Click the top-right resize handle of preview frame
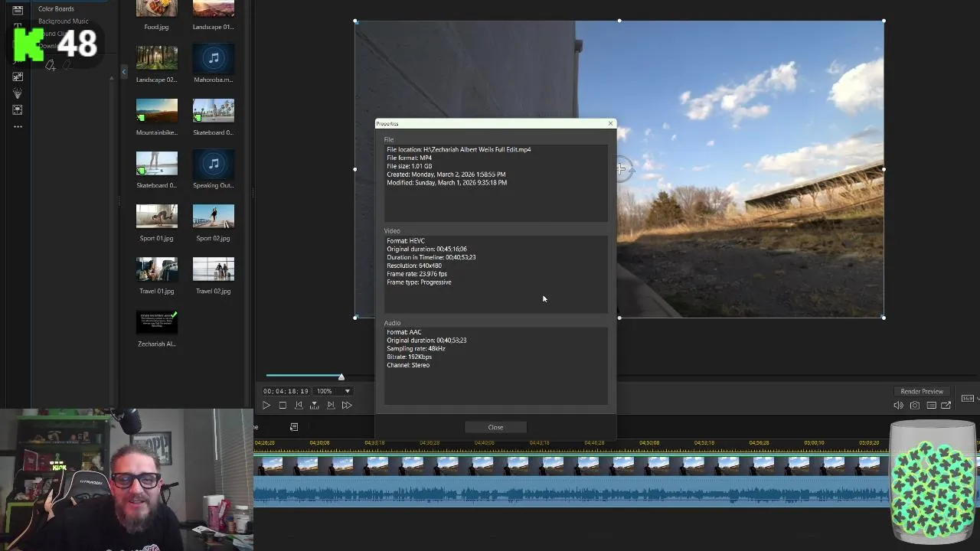The image size is (980, 551). (x=884, y=21)
